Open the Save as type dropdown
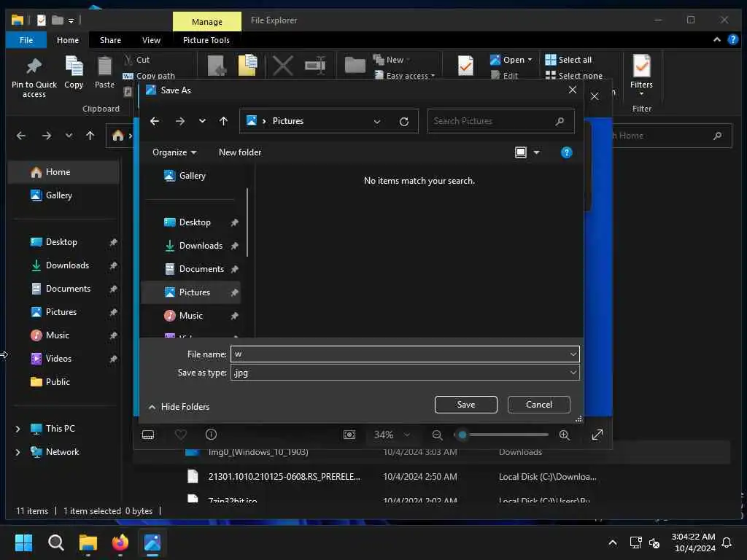 coord(573,373)
